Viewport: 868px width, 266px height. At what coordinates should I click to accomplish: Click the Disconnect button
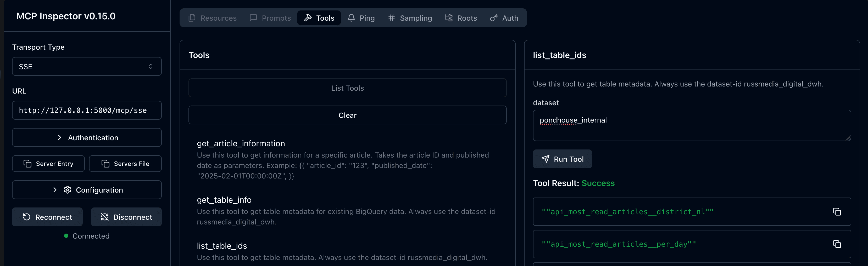126,217
